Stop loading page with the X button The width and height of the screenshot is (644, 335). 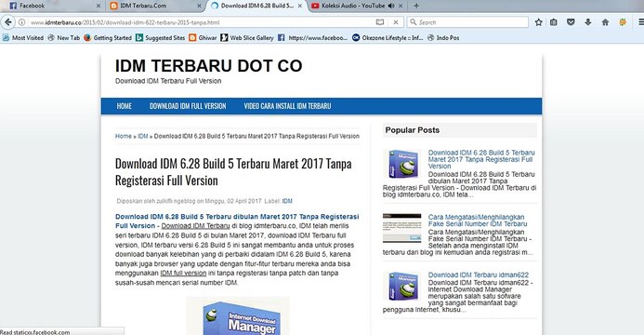coord(396,22)
